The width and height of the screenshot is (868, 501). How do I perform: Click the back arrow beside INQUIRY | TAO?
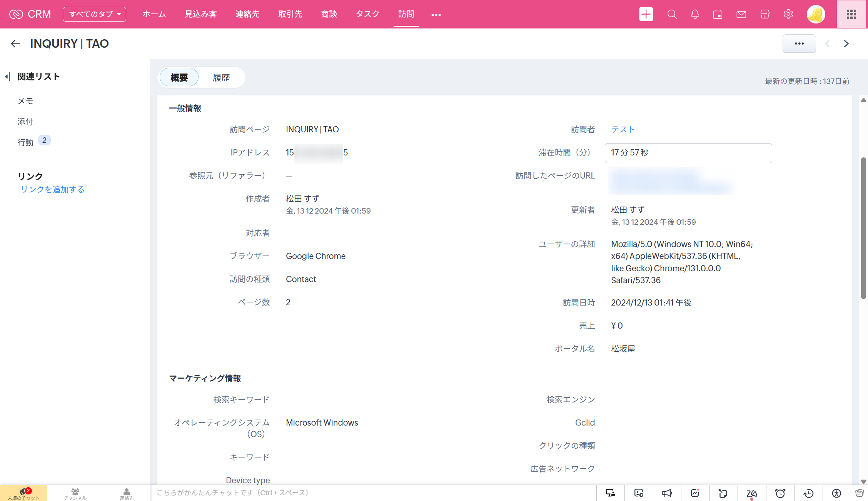[15, 43]
